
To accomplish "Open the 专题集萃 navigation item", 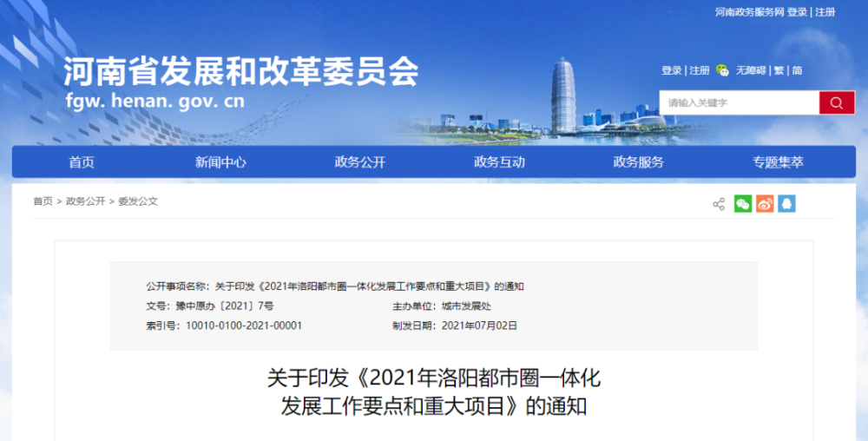I will (x=778, y=162).
